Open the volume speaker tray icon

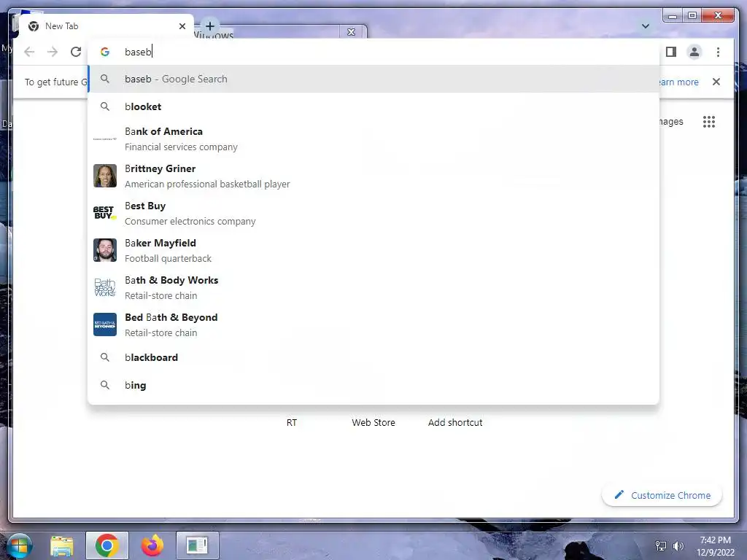coord(678,546)
